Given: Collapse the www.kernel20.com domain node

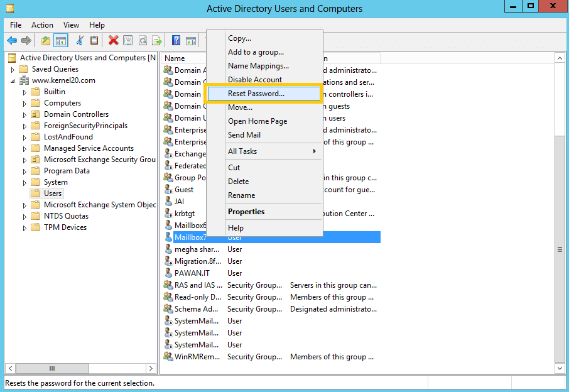Looking at the screenshot, I should click(13, 81).
